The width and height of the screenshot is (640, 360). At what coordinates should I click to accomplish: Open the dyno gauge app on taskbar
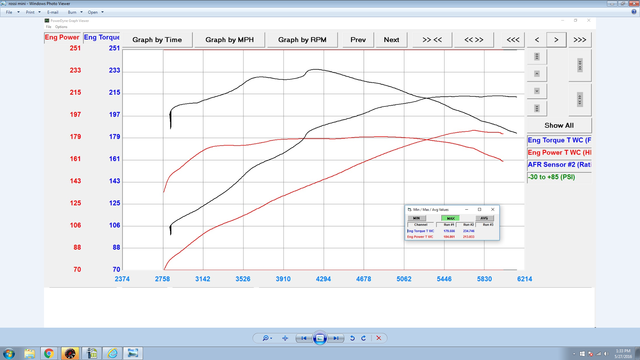70,353
